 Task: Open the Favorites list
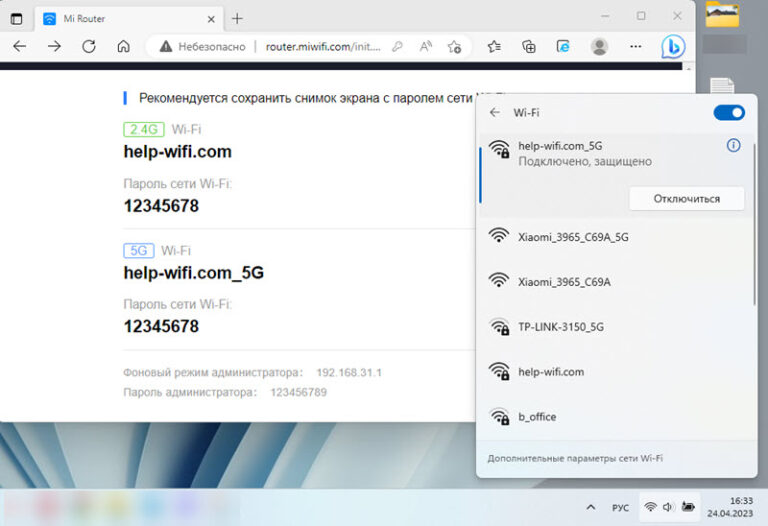(x=494, y=47)
